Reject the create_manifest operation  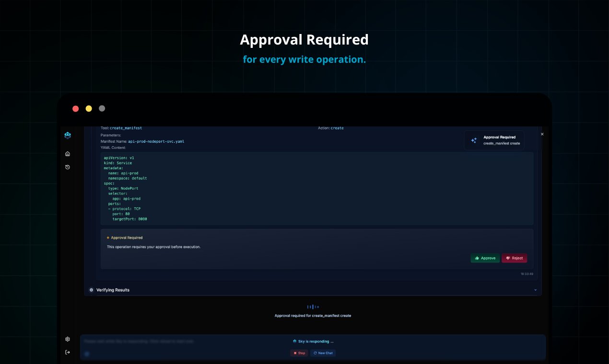click(515, 258)
